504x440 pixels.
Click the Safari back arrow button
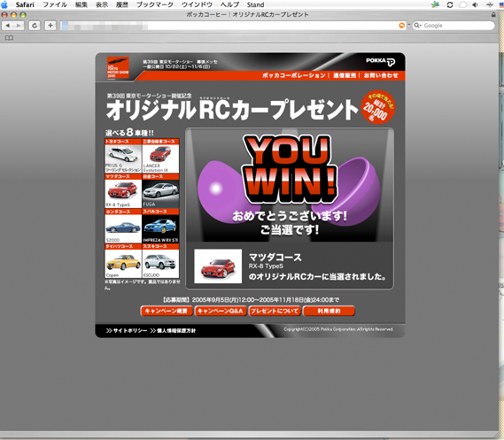click(x=7, y=26)
